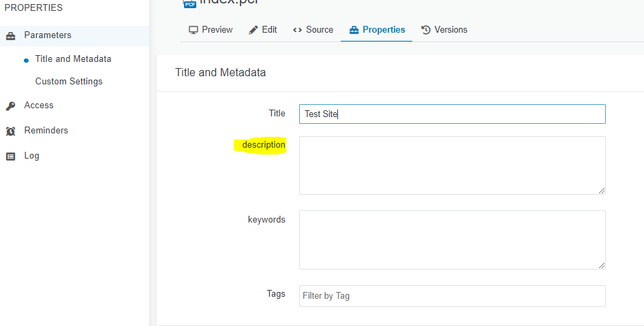The image size is (644, 326).
Task: Click into the Title text field
Action: click(452, 114)
